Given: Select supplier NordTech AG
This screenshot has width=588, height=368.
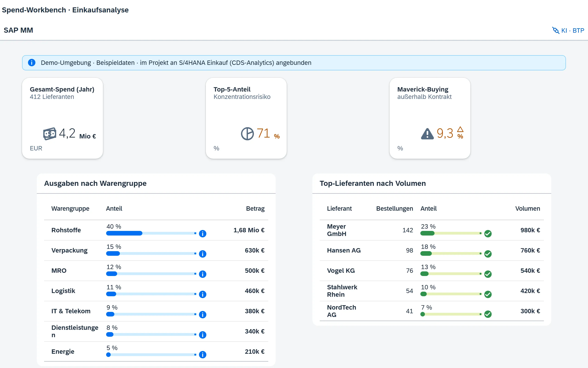Looking at the screenshot, I should 341,311.
